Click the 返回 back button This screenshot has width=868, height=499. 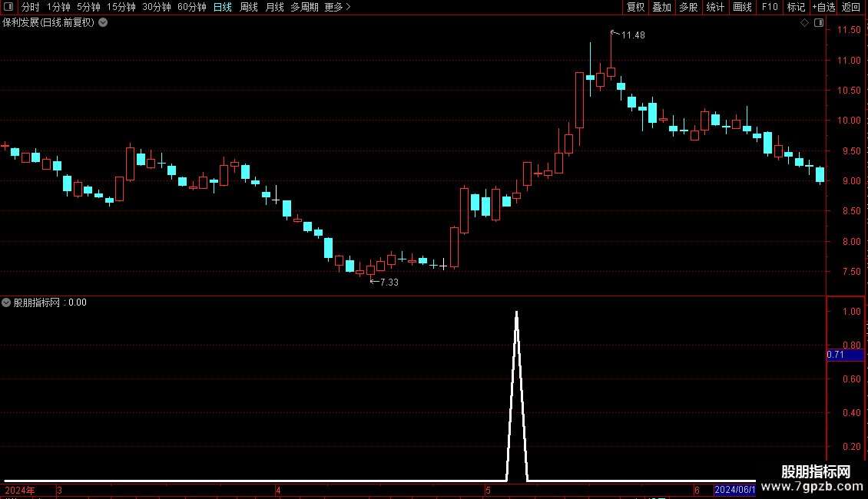(x=851, y=7)
